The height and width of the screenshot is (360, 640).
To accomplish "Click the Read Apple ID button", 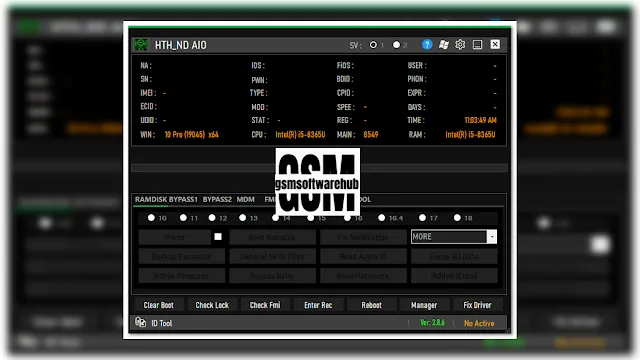I will (x=363, y=256).
